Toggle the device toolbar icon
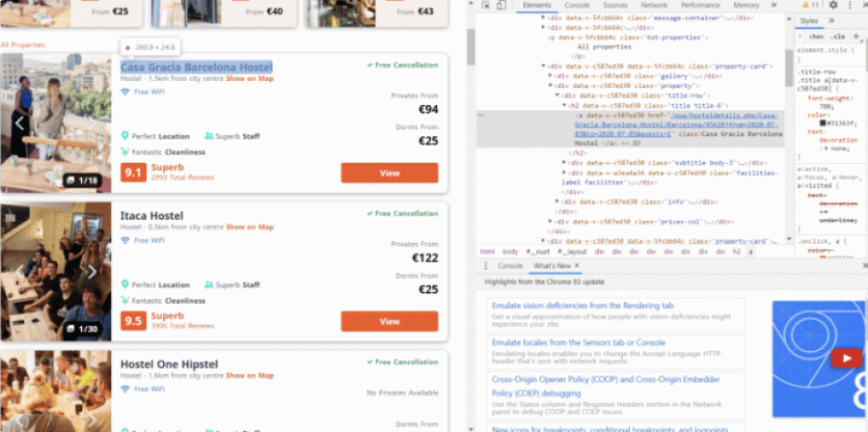 (x=501, y=6)
